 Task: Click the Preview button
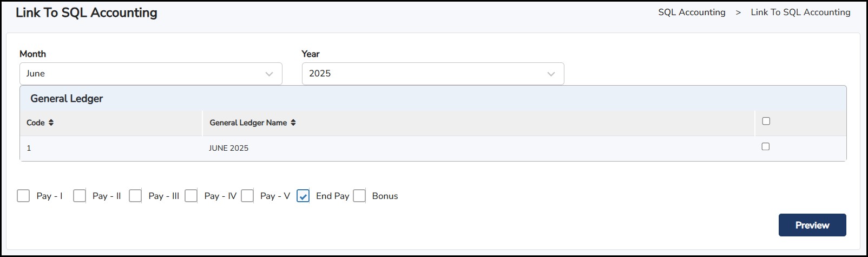(x=812, y=225)
